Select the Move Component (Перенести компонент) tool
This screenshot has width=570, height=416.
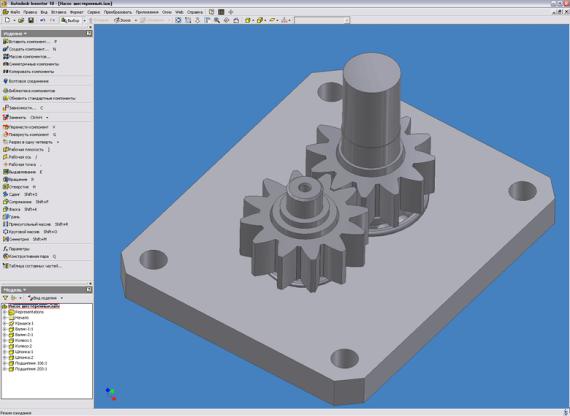[x=29, y=127]
